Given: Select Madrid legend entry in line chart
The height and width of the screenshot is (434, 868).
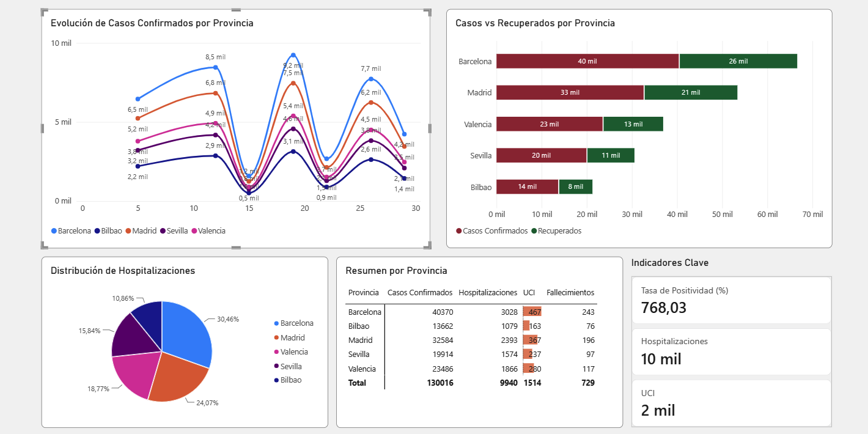Looking at the screenshot, I should click(141, 231).
